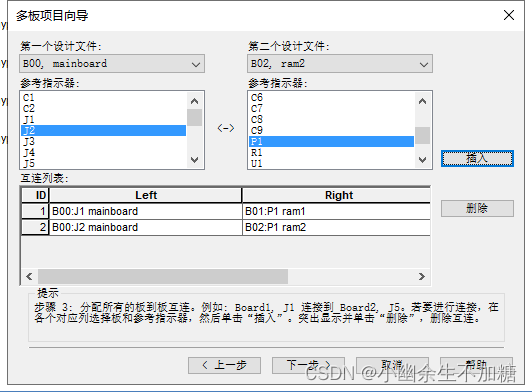
Task: Select C1 in the left reference designator list
Action: tap(103, 97)
